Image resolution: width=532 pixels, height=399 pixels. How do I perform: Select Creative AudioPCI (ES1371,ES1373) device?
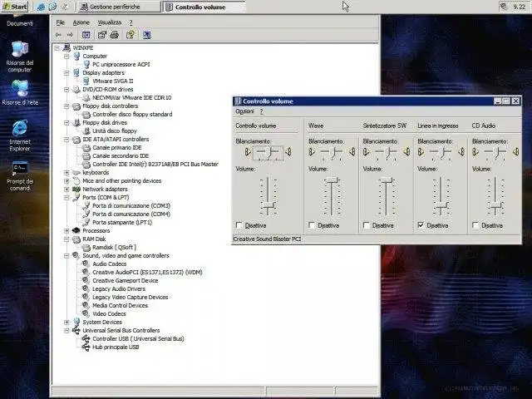(147, 272)
